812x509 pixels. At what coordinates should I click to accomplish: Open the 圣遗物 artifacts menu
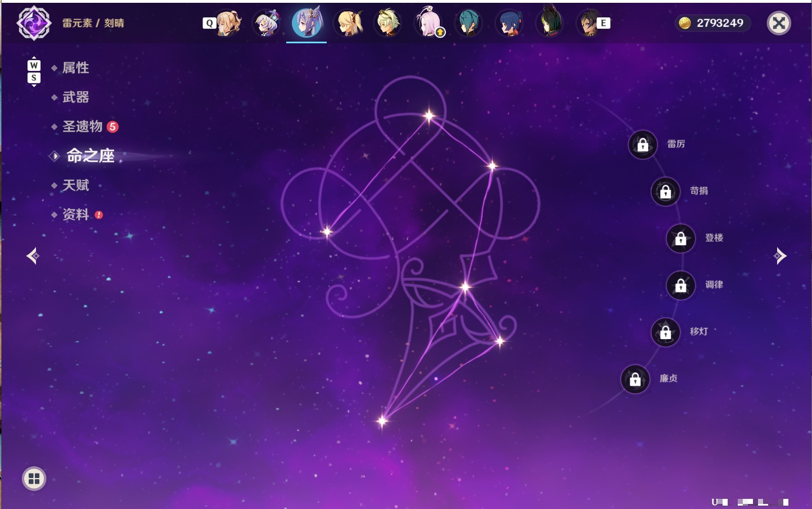[x=82, y=126]
